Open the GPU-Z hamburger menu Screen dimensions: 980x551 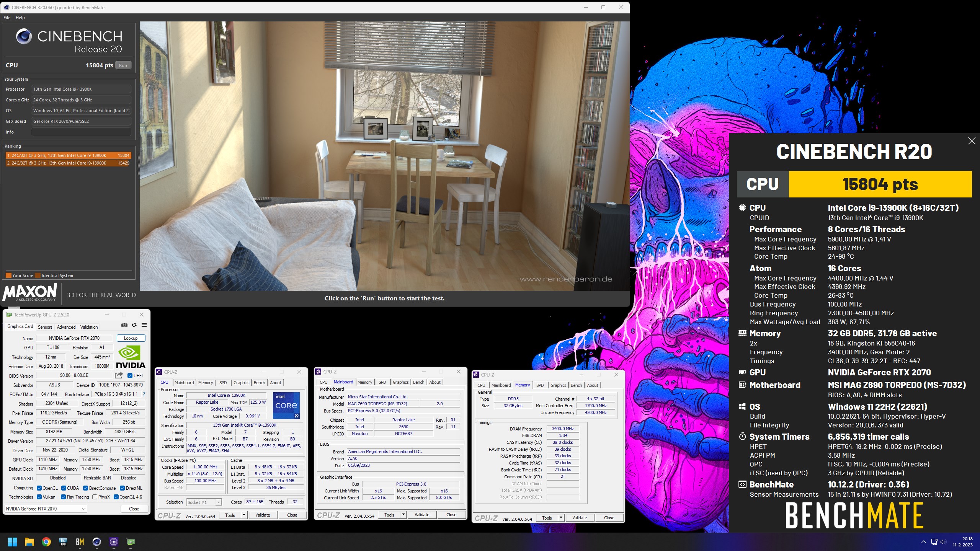pyautogui.click(x=144, y=325)
